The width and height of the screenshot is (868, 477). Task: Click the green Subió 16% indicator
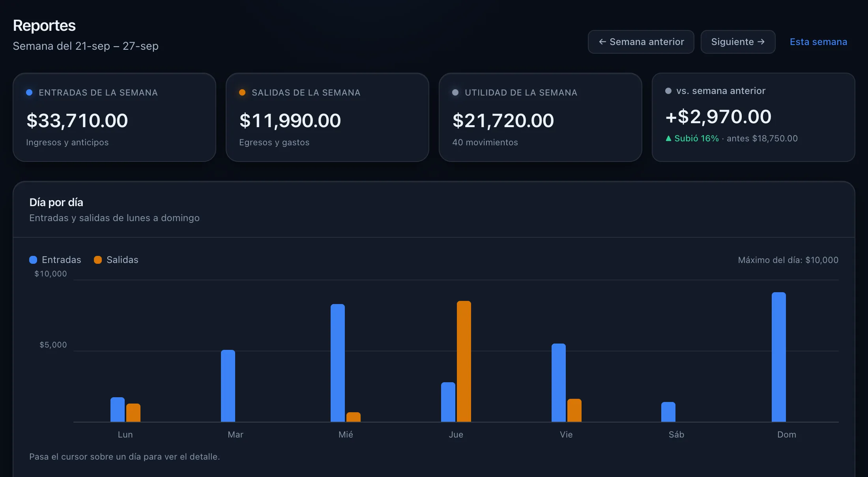coord(692,139)
